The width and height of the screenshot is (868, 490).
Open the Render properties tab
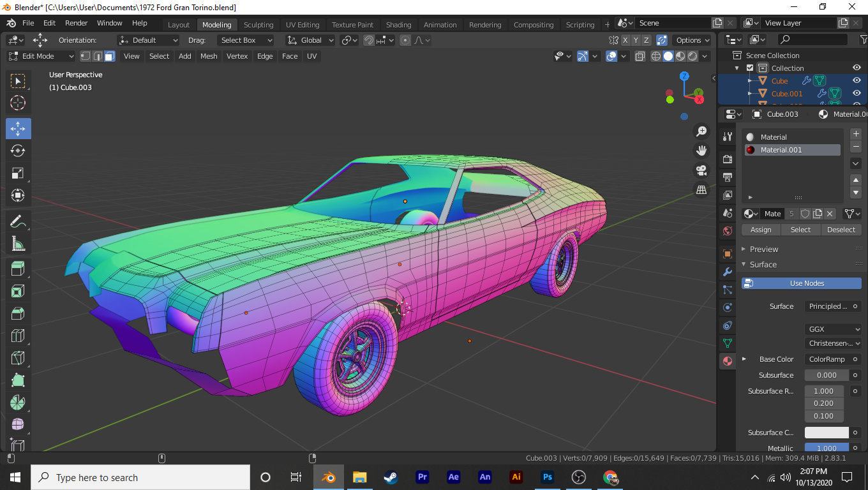(727, 158)
